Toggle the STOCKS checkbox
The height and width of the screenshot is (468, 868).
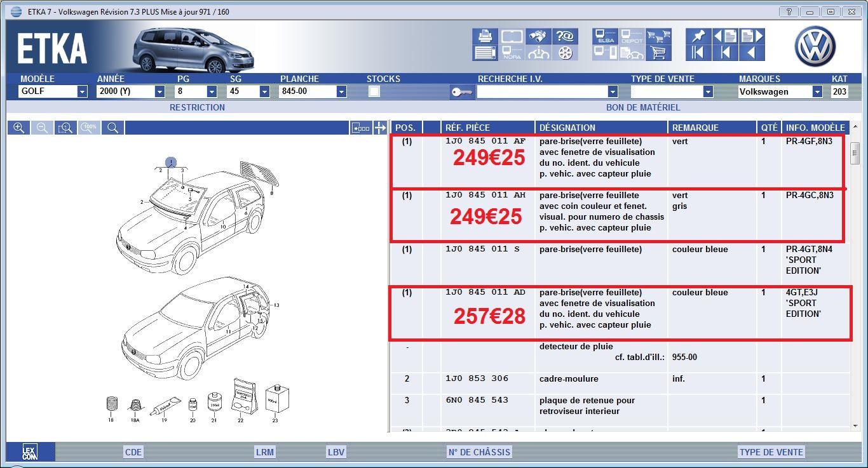(374, 91)
